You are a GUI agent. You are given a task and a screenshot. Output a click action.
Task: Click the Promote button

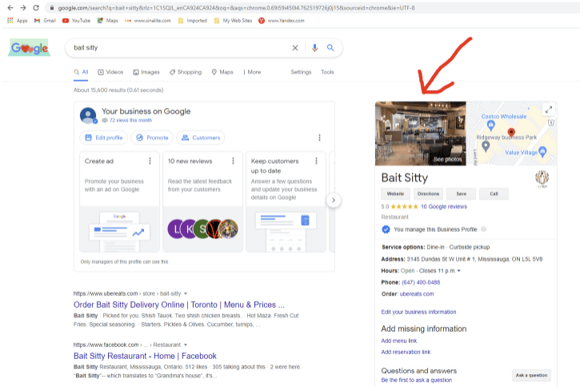[x=152, y=138]
